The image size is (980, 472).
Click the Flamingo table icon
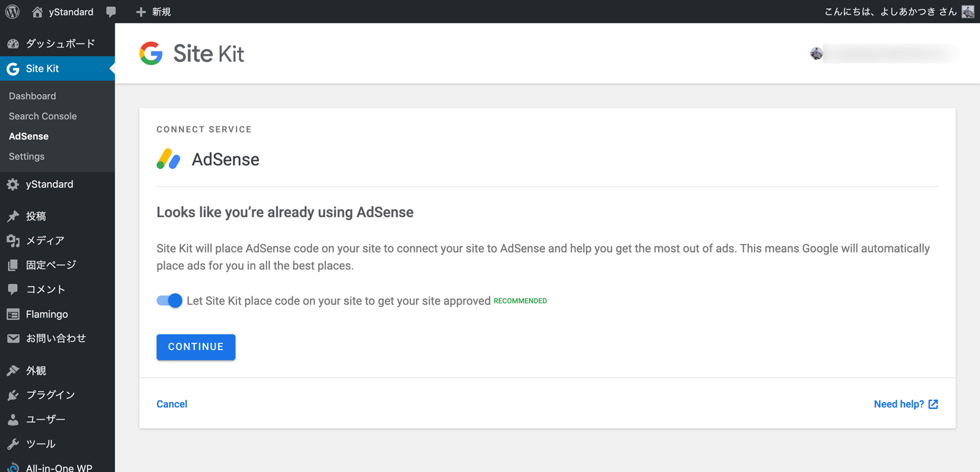13,314
